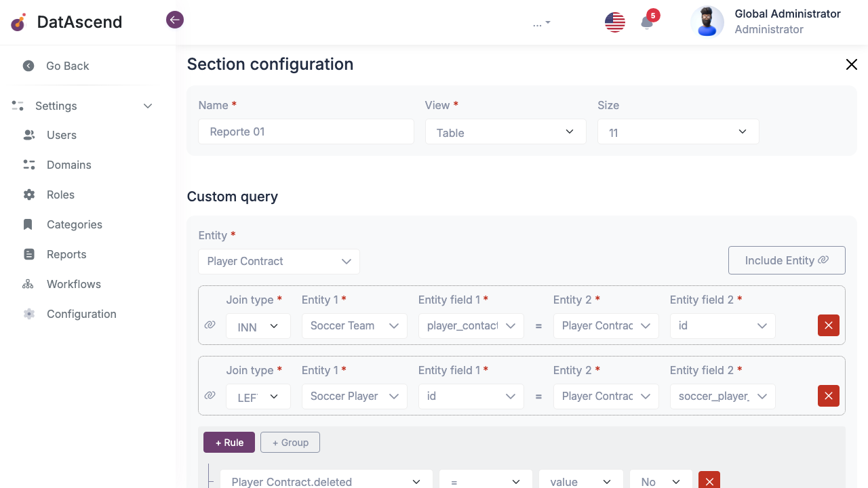Screen dimensions: 868x488
Task: Go to Workflows settings page
Action: (74, 284)
